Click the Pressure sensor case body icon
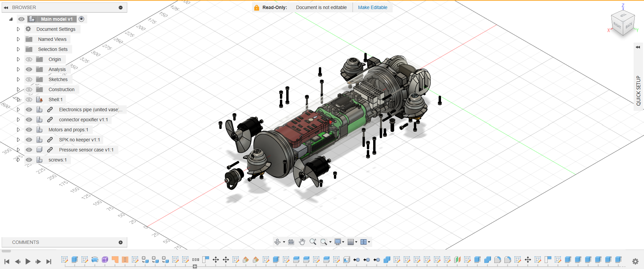Viewport: 644px width, 269px height. click(x=39, y=150)
